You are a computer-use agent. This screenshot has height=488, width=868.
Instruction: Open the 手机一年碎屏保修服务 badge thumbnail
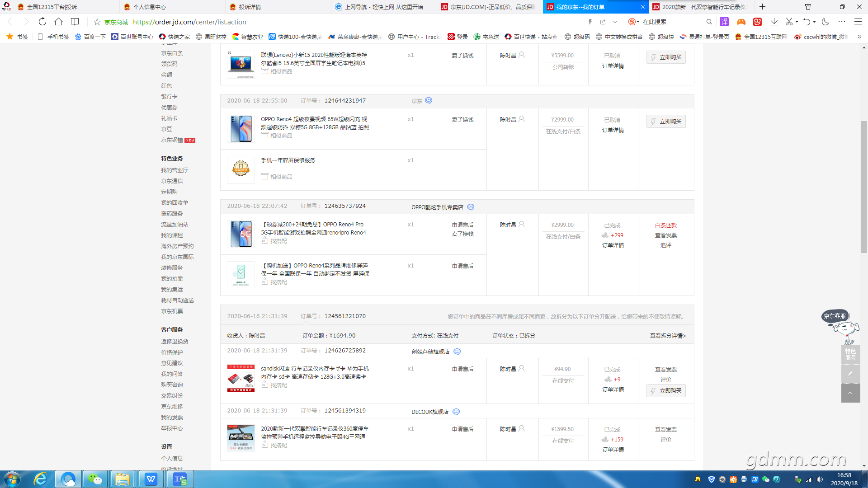coord(241,170)
